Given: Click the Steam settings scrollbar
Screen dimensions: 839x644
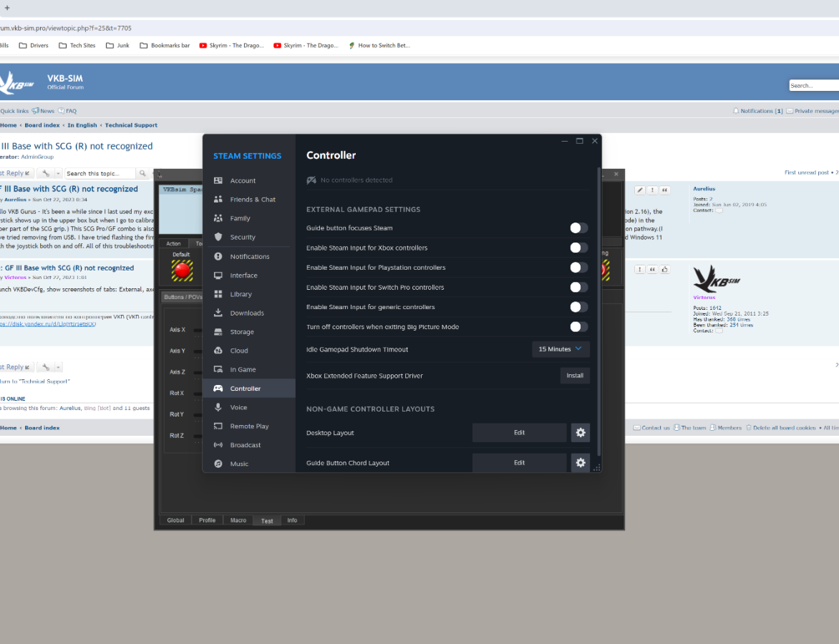Looking at the screenshot, I should (598, 311).
